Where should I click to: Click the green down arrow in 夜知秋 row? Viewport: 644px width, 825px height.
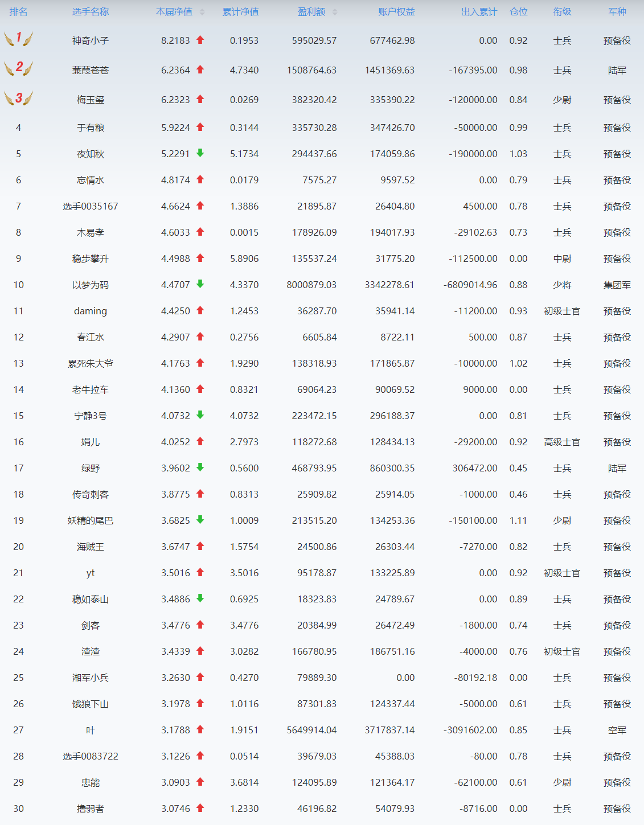[200, 153]
